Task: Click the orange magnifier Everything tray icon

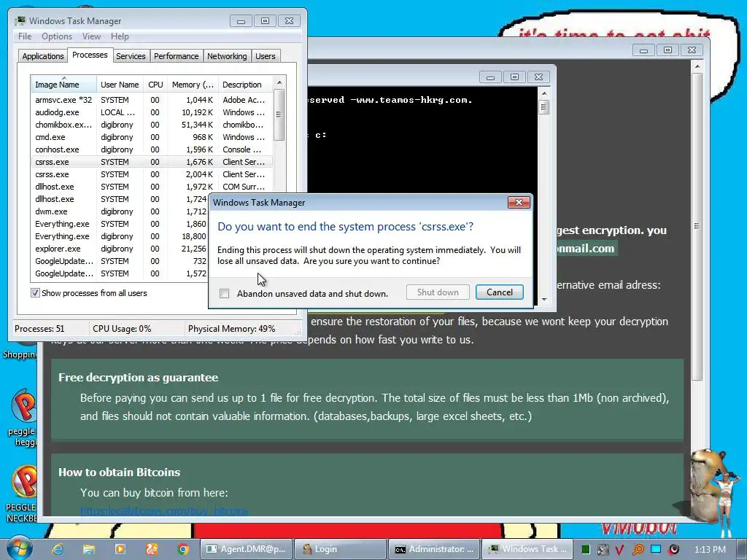Action: click(638, 550)
